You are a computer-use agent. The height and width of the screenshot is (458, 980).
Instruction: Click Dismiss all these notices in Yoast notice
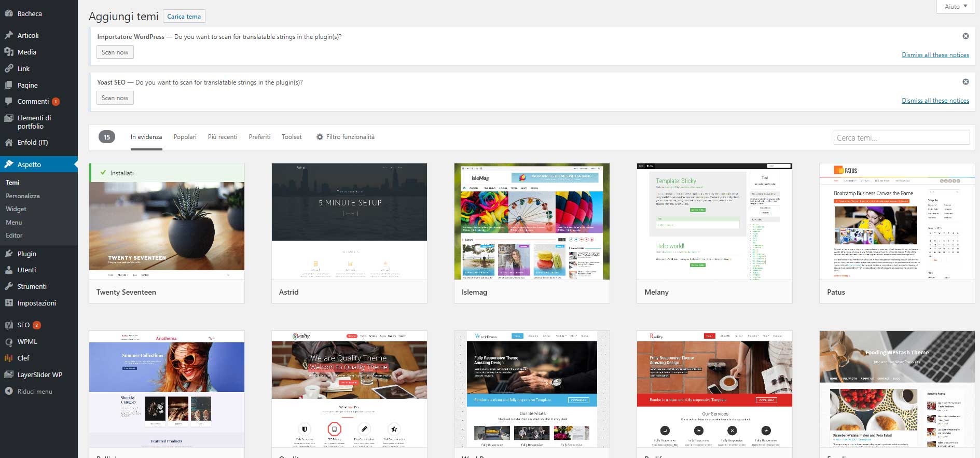[x=935, y=101]
